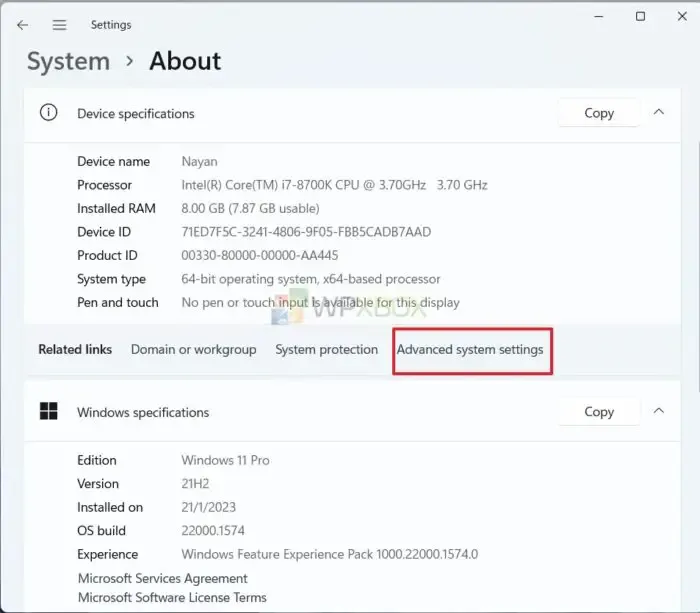This screenshot has width=700, height=613.
Task: Go back using the back arrow
Action: 22,25
